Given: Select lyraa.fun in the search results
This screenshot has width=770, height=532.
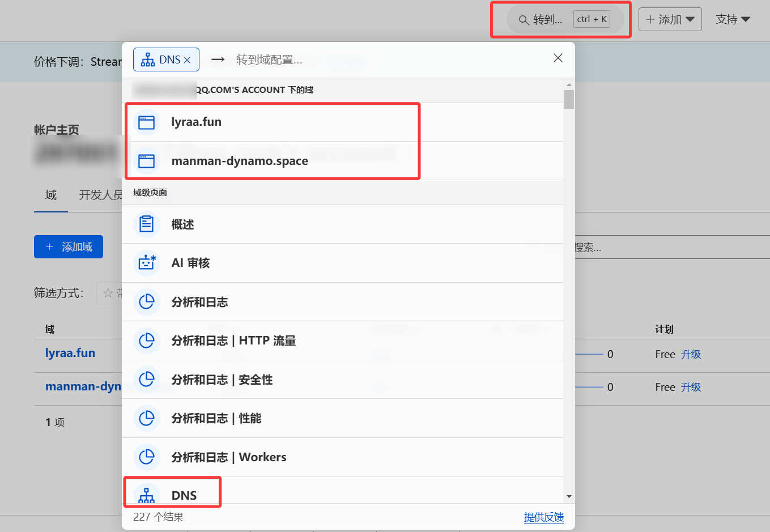Looking at the screenshot, I should [343, 122].
